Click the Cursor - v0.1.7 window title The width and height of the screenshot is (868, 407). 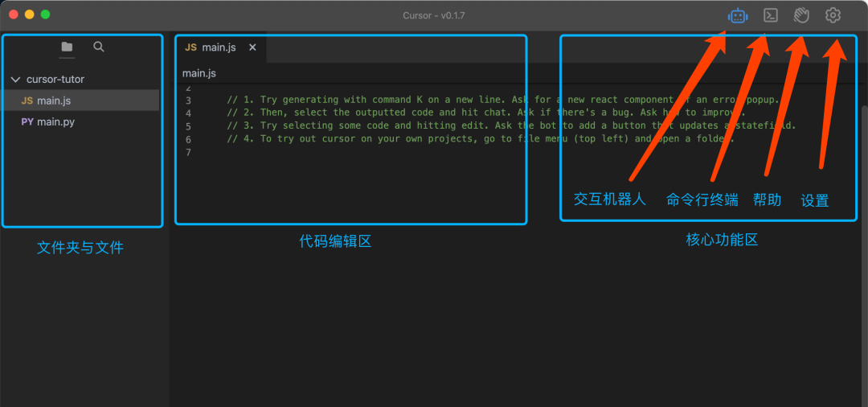point(434,15)
